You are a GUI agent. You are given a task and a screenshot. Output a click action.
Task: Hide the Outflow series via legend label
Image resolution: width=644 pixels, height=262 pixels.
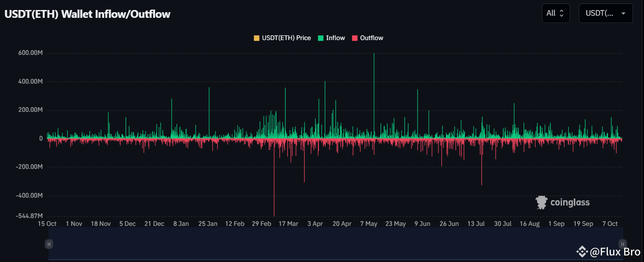pyautogui.click(x=372, y=38)
